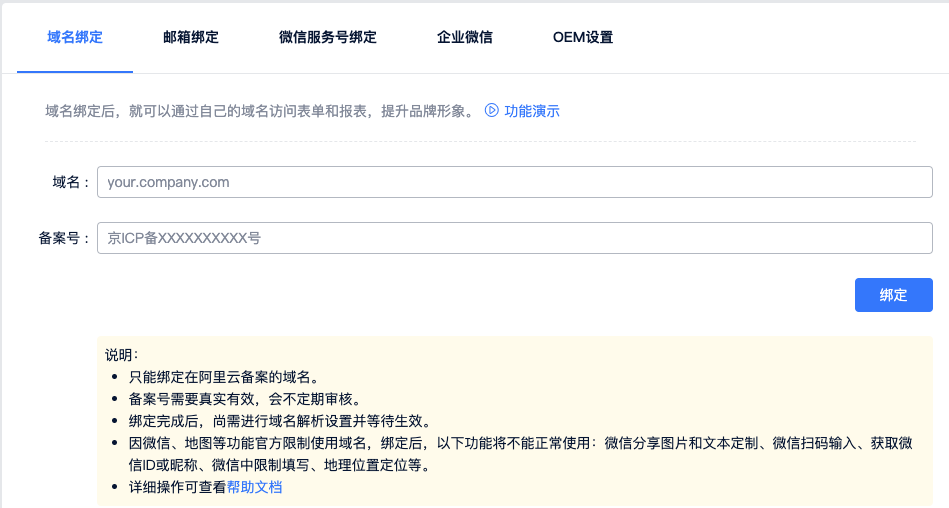
Task: Select the 微信服务号绑定 tab
Action: (328, 38)
